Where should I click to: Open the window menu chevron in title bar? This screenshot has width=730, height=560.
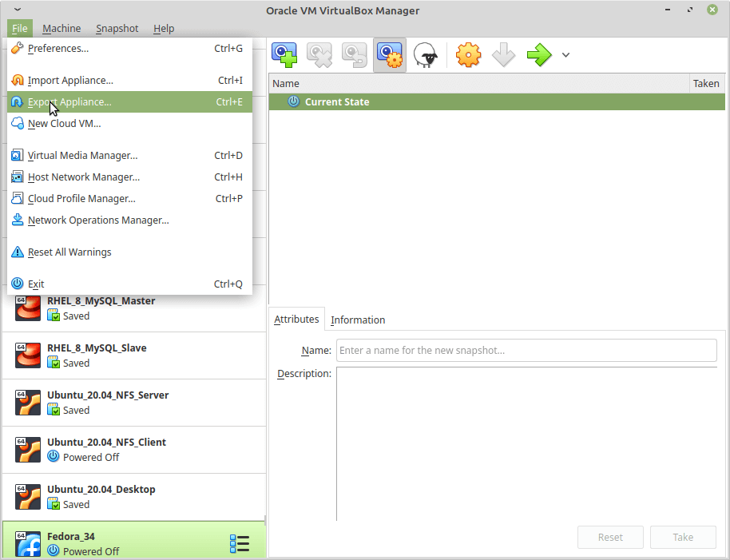(18, 10)
